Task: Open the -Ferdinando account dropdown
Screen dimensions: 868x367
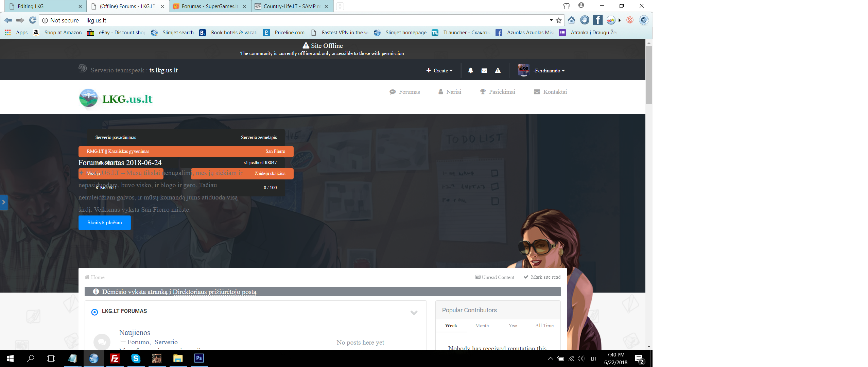Action: [x=549, y=71]
